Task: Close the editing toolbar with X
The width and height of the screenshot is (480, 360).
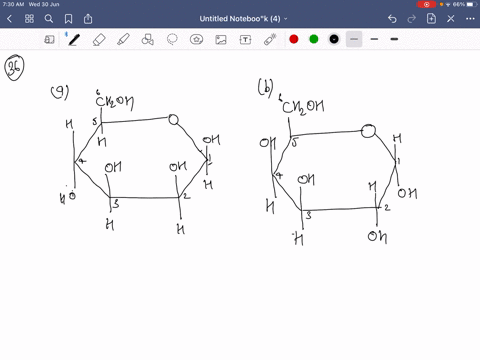Action: 451,19
